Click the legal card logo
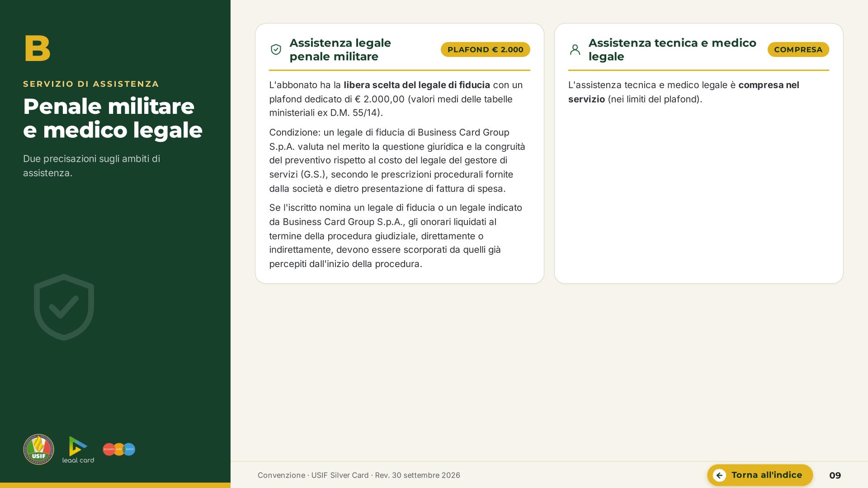868x488 pixels. click(x=78, y=449)
